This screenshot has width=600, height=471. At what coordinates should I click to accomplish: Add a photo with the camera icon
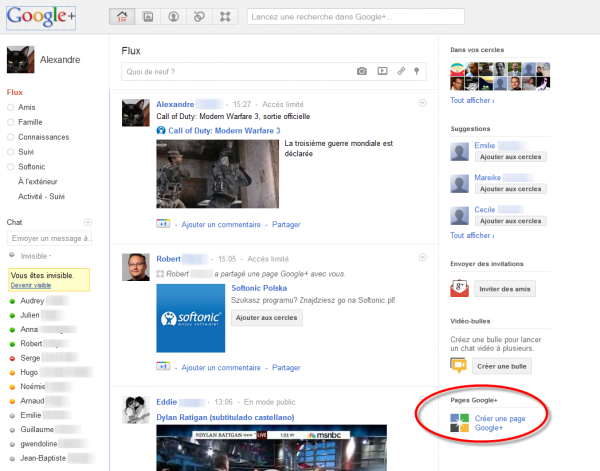(362, 71)
